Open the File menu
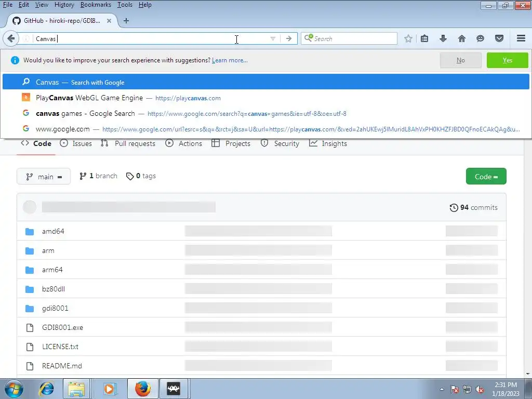Viewport: 532px width, 399px height. tap(7, 5)
